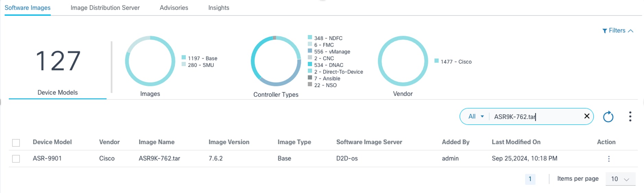Select the ASR-9901 row checkbox

tap(16, 159)
